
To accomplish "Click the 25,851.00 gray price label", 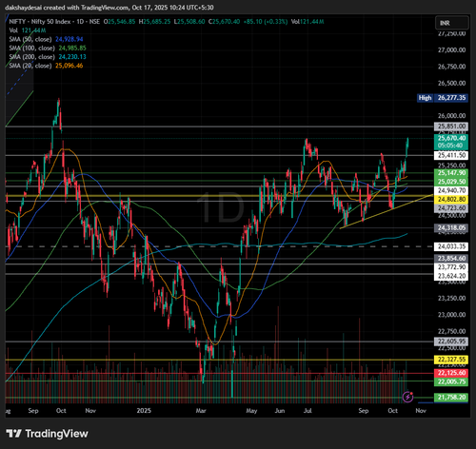I will pos(451,127).
